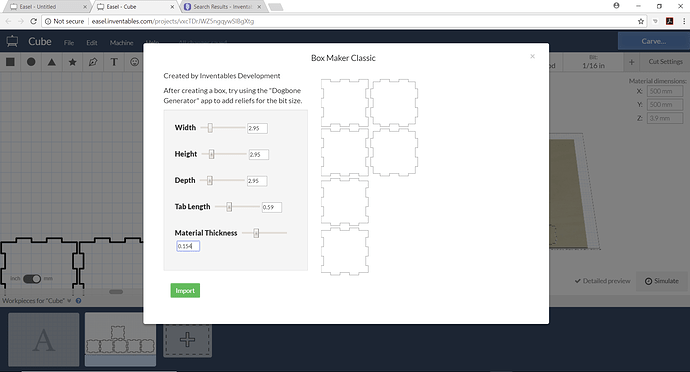This screenshot has height=372, width=690.
Task: Open the File menu
Action: click(x=69, y=43)
